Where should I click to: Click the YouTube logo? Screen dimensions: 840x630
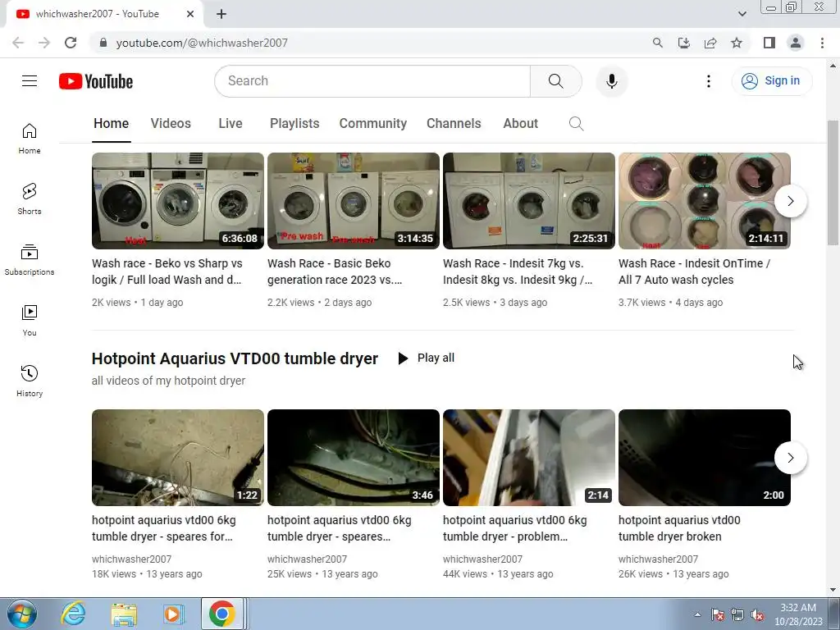96,81
